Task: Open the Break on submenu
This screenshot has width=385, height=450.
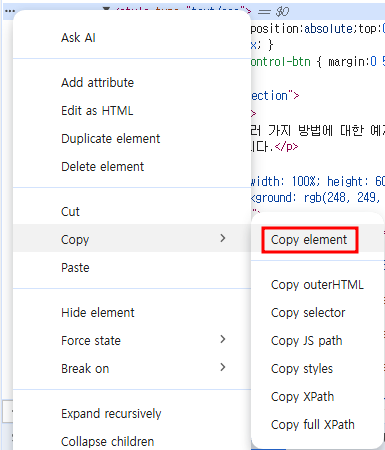Action: (x=132, y=369)
